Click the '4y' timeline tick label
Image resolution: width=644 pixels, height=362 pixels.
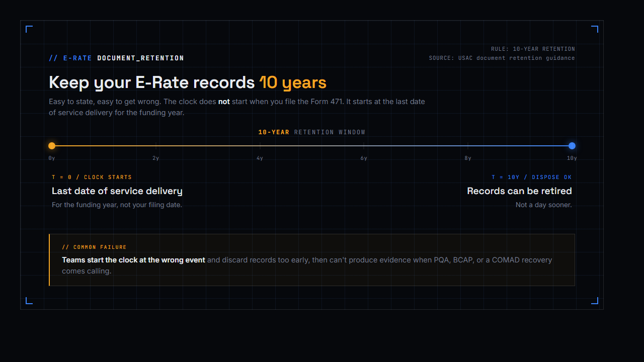coord(260,158)
